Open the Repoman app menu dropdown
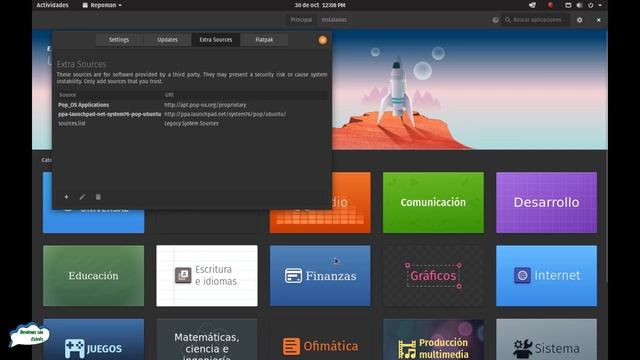Viewport: 640px width, 360px height. click(102, 5)
